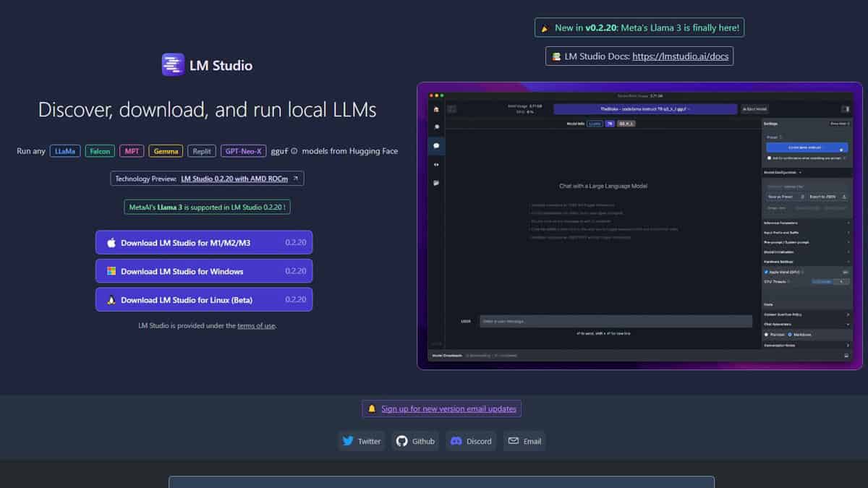Click the Github icon
The width and height of the screenshot is (868, 488).
click(x=402, y=440)
